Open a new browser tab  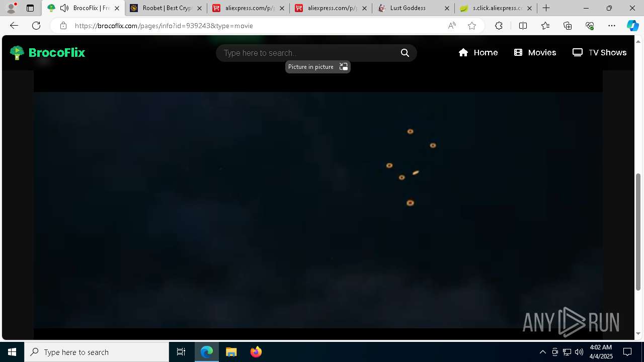click(x=546, y=8)
